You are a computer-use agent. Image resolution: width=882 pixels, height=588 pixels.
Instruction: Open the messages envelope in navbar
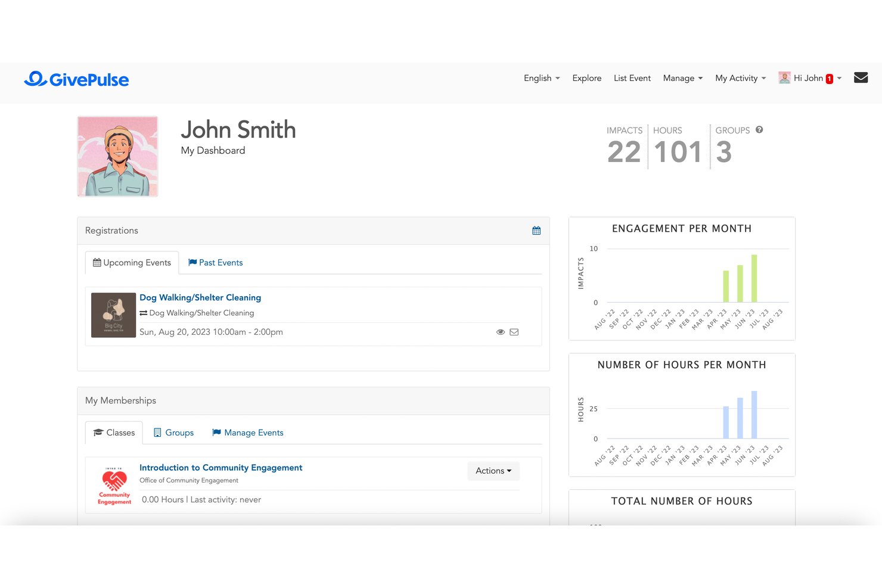pos(861,77)
